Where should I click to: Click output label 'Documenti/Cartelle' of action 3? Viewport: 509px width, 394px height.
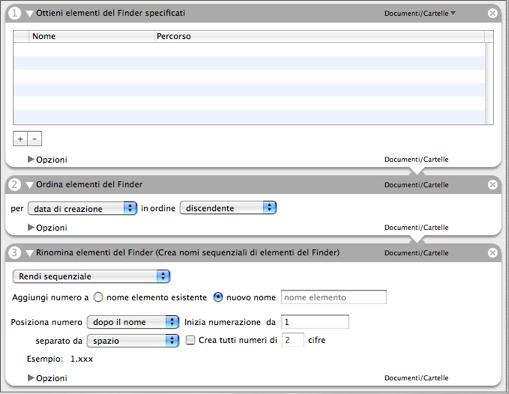coord(416,378)
